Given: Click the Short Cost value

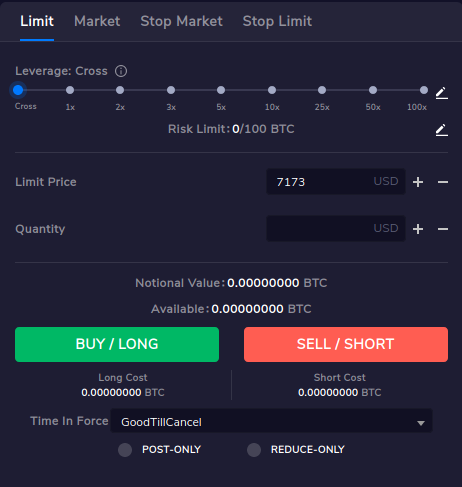Looking at the screenshot, I should coord(340,393).
